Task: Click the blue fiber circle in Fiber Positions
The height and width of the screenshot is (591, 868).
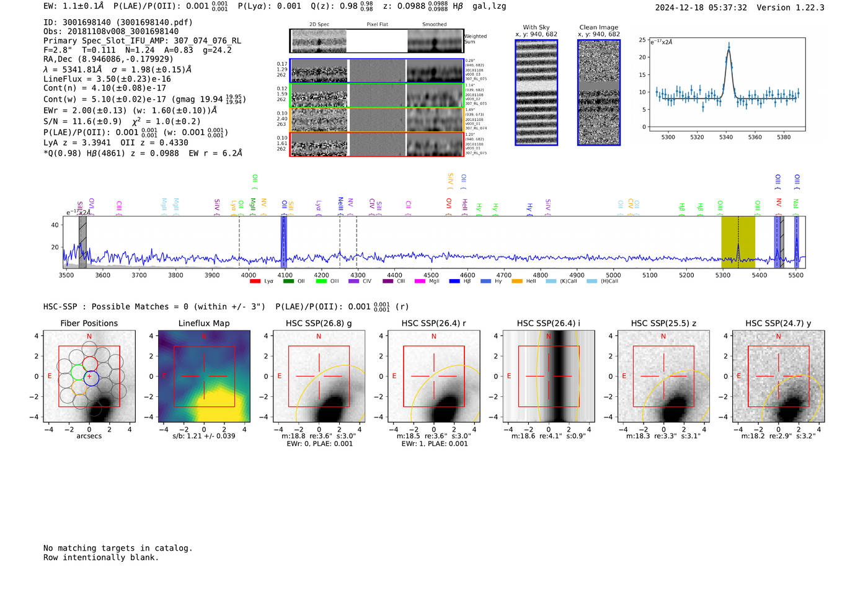Action: click(91, 378)
